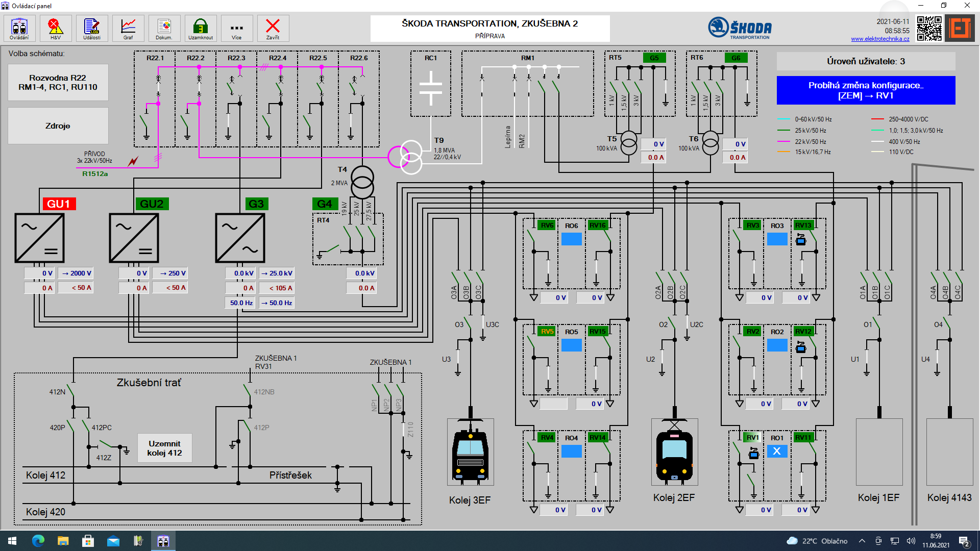Click the RO1 blue X indicator box
Screen dimensions: 980x551
click(777, 451)
